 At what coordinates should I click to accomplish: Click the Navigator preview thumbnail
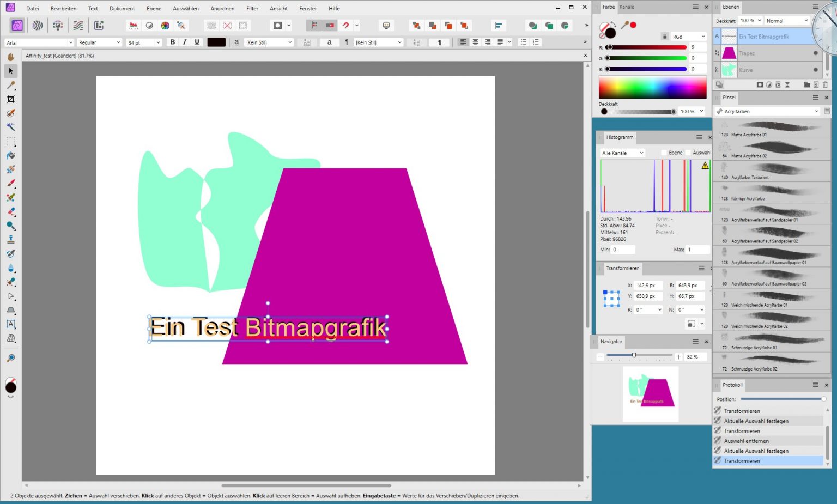point(651,394)
